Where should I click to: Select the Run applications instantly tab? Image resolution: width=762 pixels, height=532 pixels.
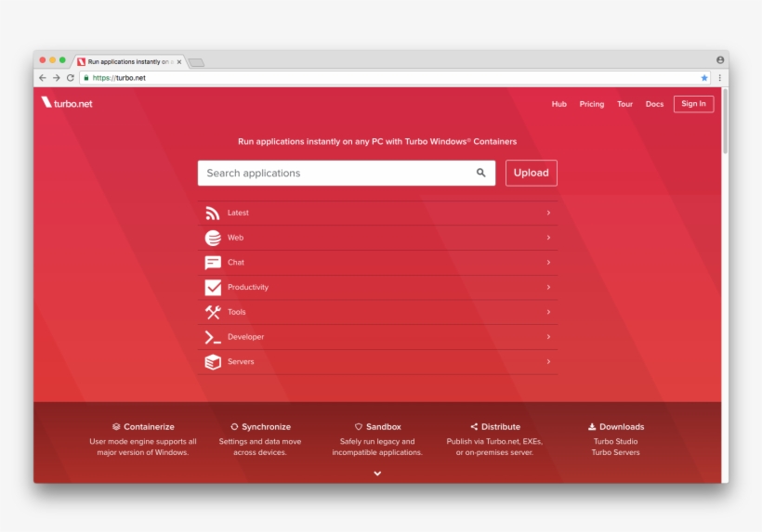[128, 61]
